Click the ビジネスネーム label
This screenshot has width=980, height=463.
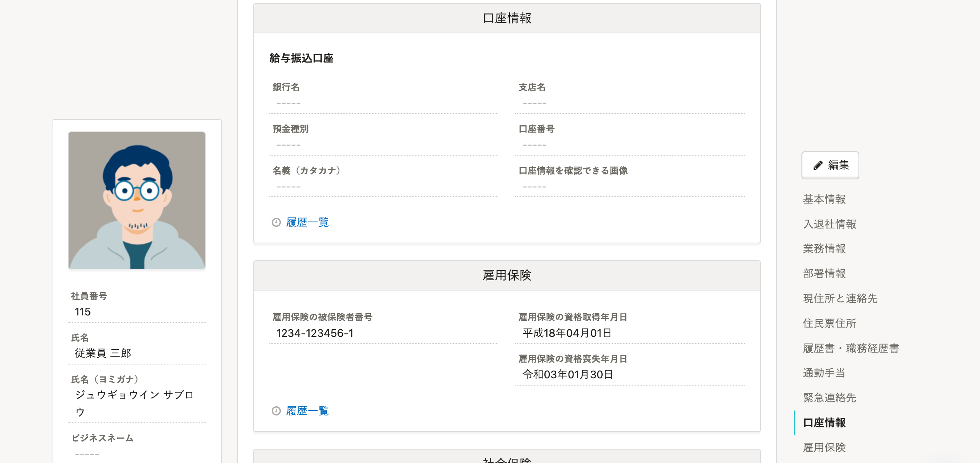click(x=102, y=438)
